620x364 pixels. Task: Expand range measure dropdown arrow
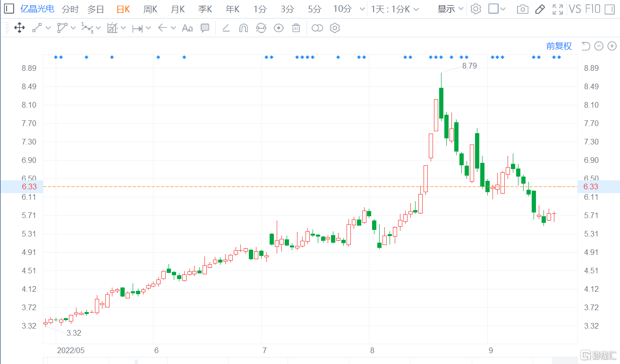tap(148, 28)
